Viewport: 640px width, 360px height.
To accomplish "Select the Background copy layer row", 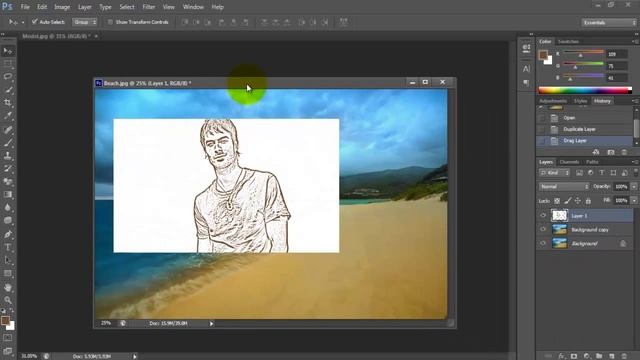I will [585, 230].
